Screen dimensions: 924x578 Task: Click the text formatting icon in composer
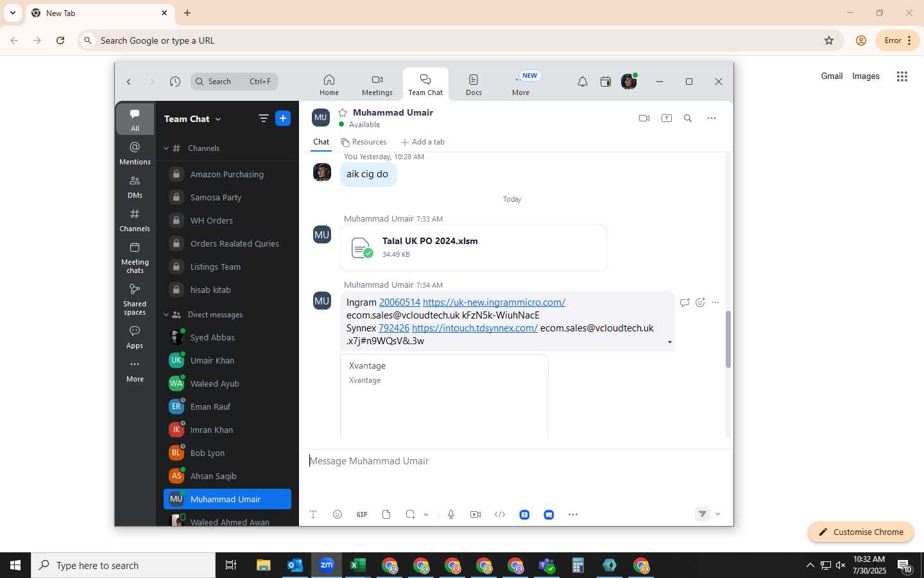tap(313, 514)
